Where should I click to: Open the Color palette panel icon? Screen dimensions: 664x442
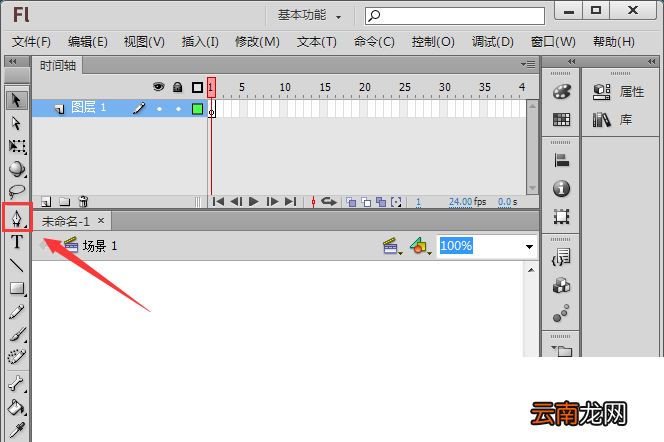coord(561,91)
